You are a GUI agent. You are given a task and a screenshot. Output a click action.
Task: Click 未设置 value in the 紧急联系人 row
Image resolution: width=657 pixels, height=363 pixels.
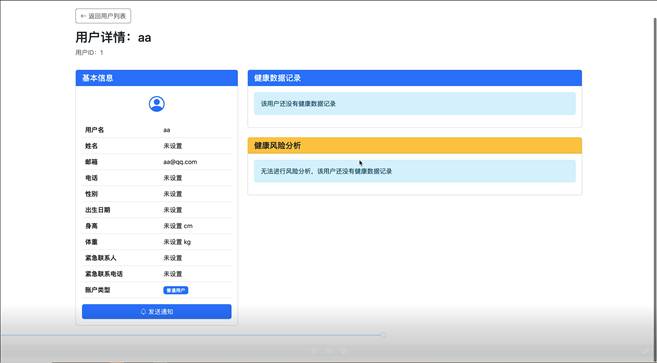coord(173,258)
